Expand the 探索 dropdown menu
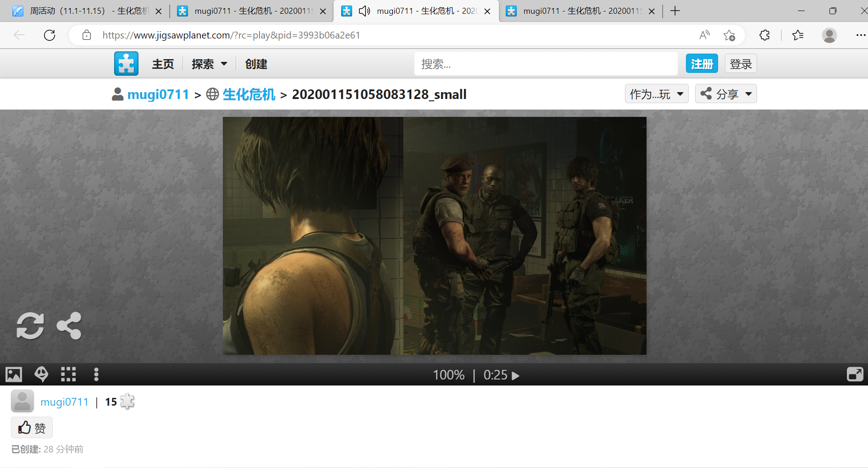 [x=210, y=64]
